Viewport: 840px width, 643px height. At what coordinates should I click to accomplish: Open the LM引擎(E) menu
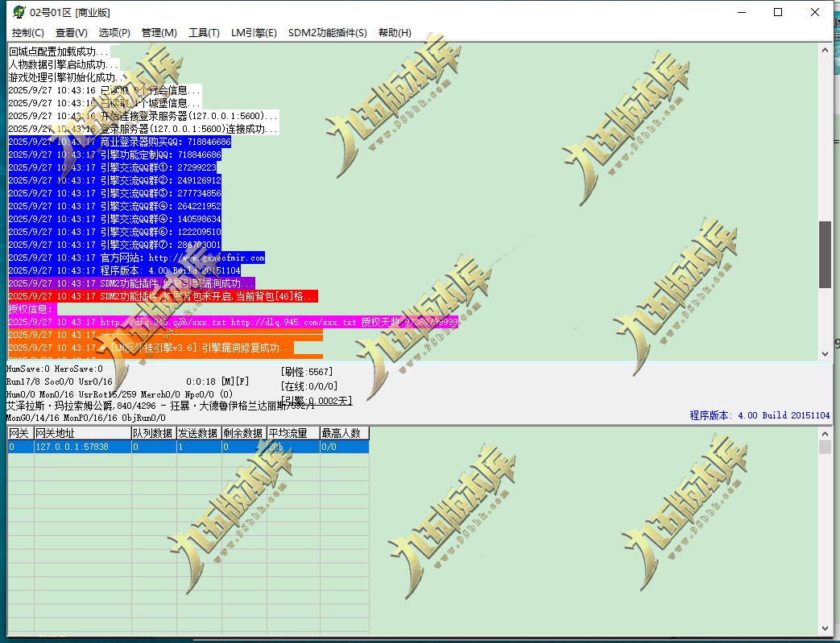(x=254, y=33)
